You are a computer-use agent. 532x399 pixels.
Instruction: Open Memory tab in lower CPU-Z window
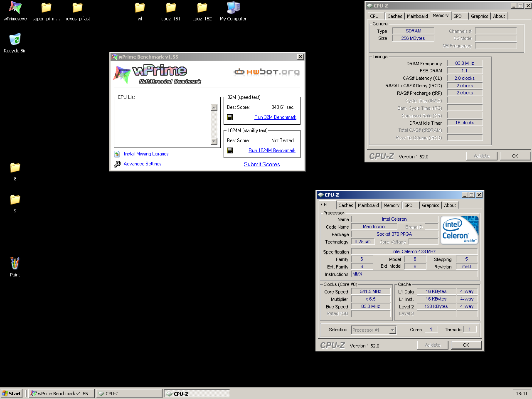coord(392,205)
